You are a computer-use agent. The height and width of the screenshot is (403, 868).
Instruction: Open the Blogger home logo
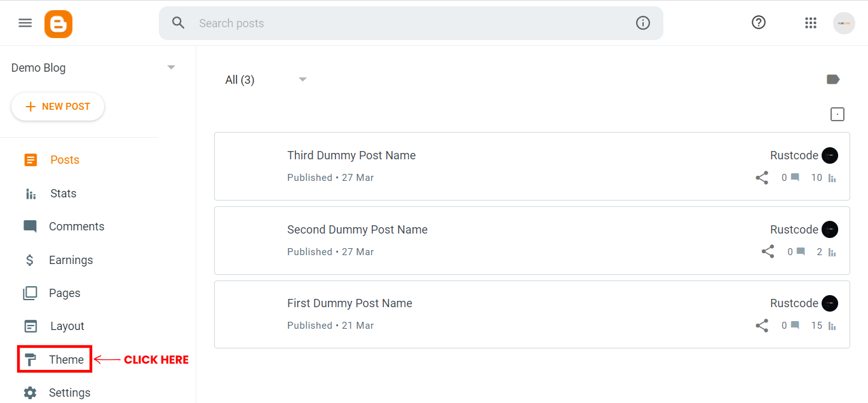[58, 23]
